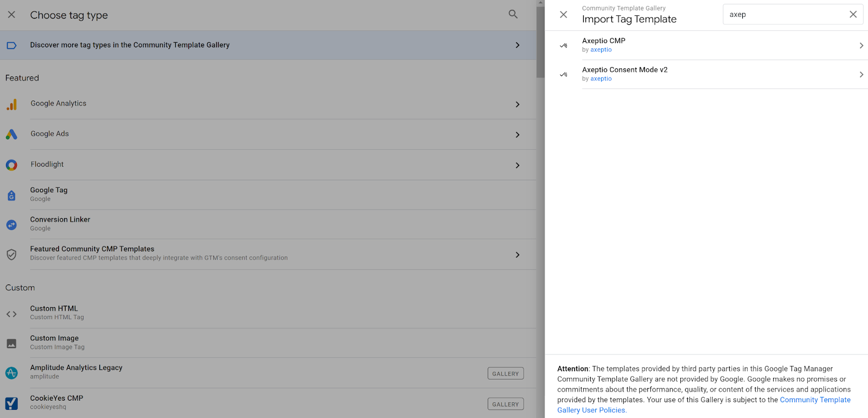Viewport: 868px width, 418px height.
Task: Click GALLERY badge for CookieYes CMP
Action: pyautogui.click(x=506, y=404)
